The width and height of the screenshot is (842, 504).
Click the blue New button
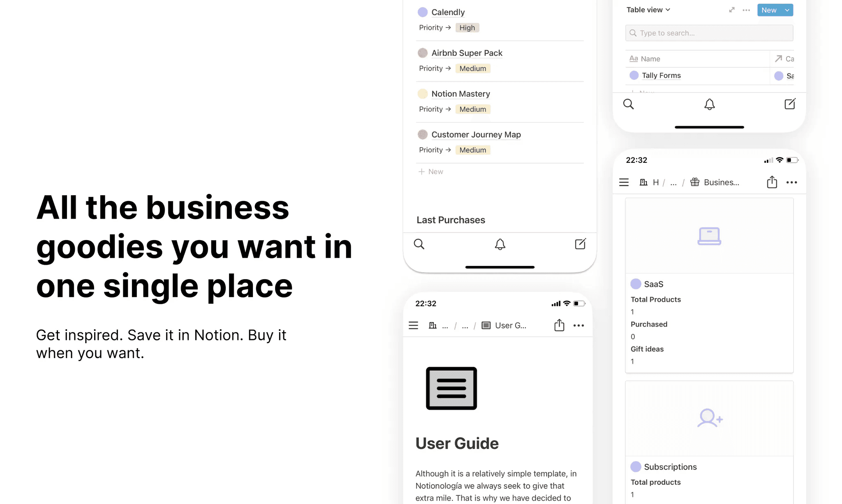click(x=768, y=10)
